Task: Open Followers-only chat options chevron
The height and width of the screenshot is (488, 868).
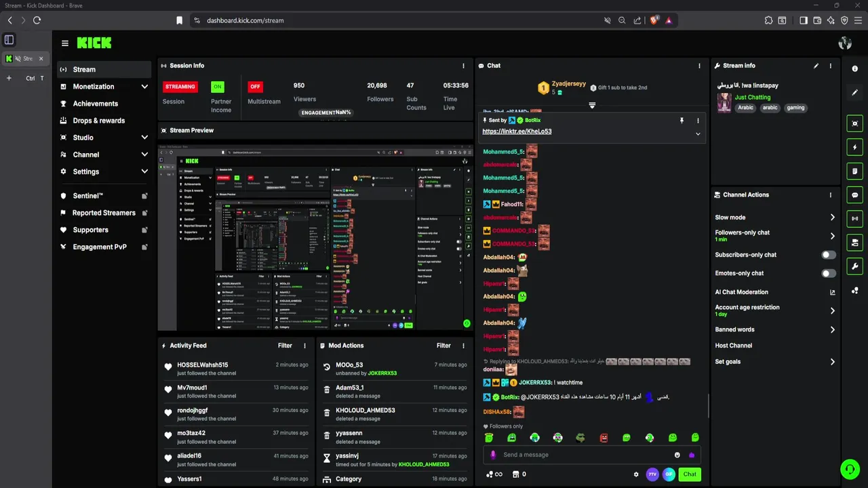Action: click(x=832, y=236)
